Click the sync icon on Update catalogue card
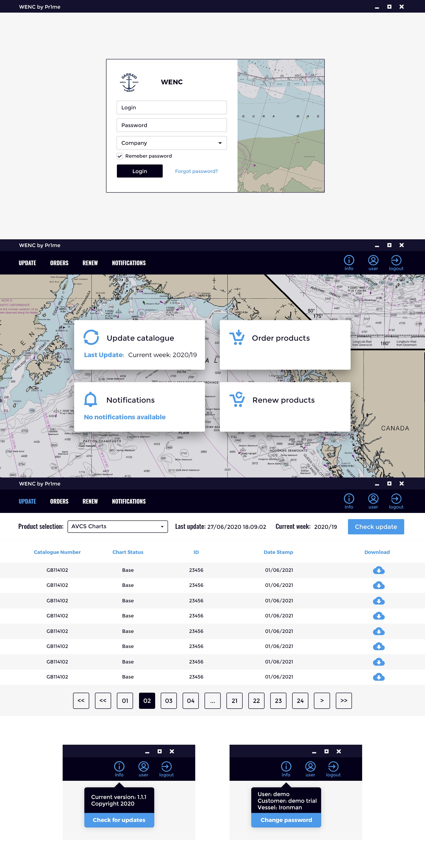 91,337
